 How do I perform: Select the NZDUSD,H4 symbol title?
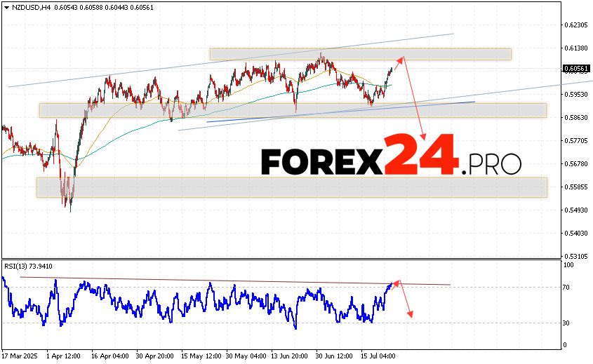(x=32, y=8)
